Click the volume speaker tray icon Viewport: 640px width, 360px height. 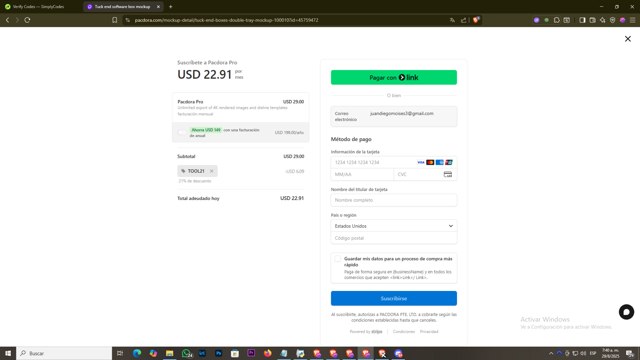click(x=583, y=353)
